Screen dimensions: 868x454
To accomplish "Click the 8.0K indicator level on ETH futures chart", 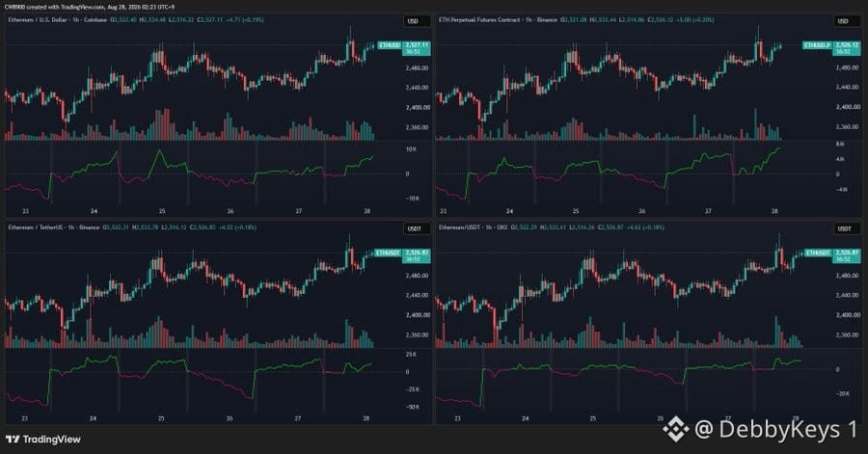I will pyautogui.click(x=840, y=145).
